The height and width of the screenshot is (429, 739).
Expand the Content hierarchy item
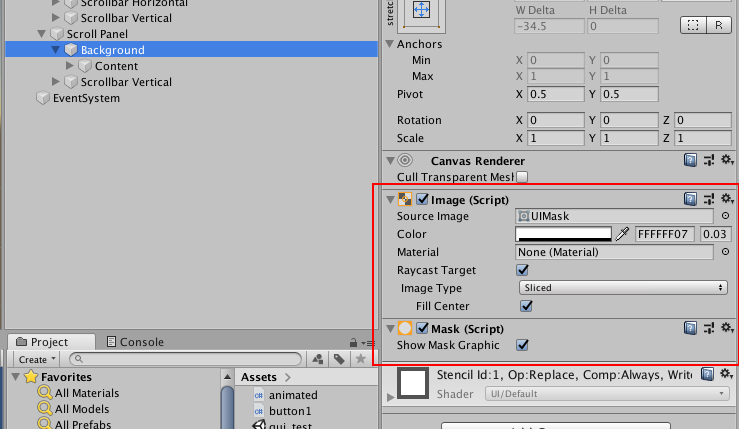pyautogui.click(x=70, y=66)
